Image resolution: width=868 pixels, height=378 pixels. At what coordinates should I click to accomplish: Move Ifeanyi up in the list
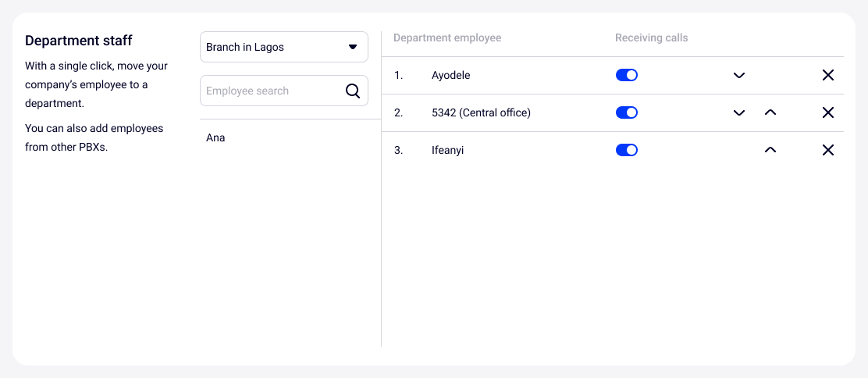pos(770,151)
